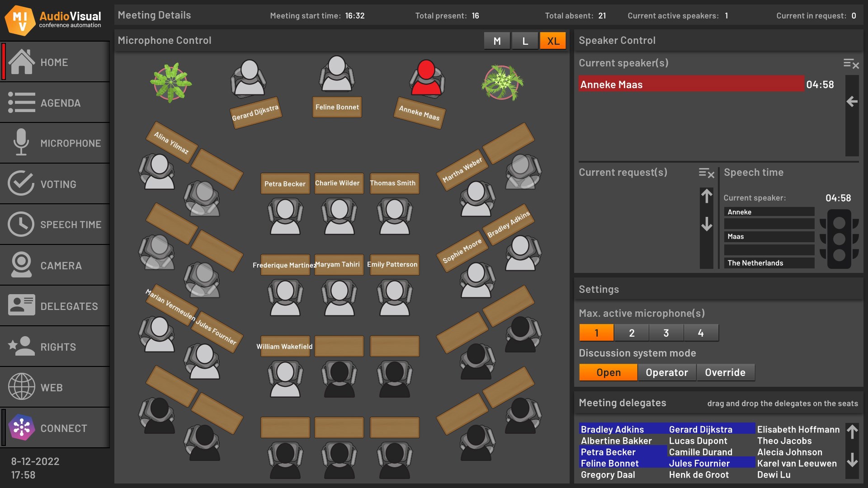Set max active microphones to 3
The height and width of the screenshot is (488, 868).
tap(666, 333)
